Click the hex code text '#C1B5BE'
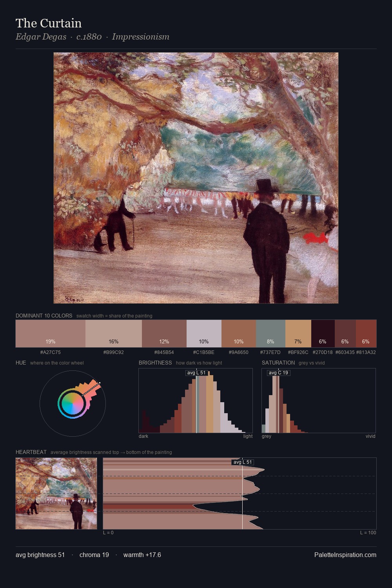392x588 pixels. coord(204,352)
